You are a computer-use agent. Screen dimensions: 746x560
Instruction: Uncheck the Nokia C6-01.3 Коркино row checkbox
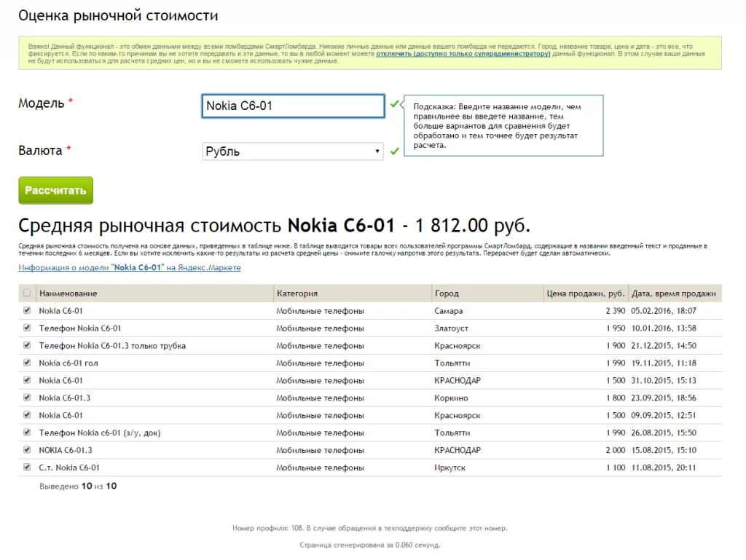click(x=27, y=398)
